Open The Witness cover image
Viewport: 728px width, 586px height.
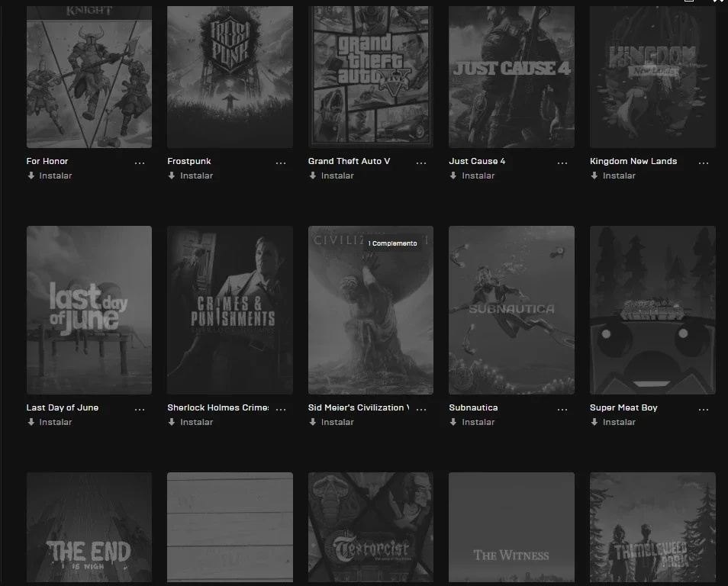[x=511, y=527]
